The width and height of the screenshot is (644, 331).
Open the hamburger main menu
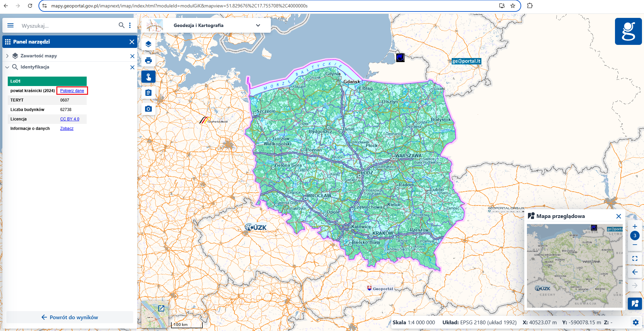(10, 25)
